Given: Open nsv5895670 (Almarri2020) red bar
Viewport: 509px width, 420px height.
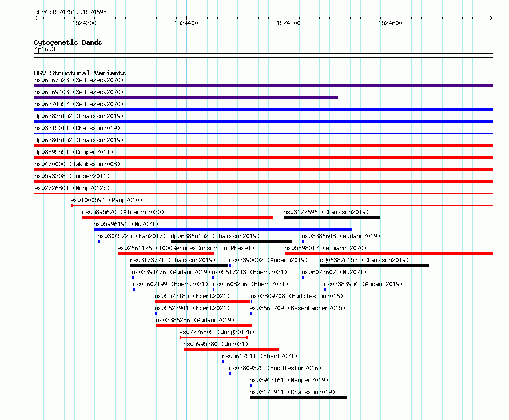Looking at the screenshot, I should [x=177, y=218].
